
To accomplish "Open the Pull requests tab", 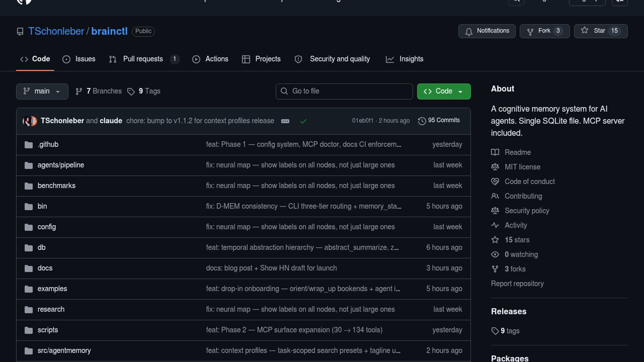I will pos(143,59).
